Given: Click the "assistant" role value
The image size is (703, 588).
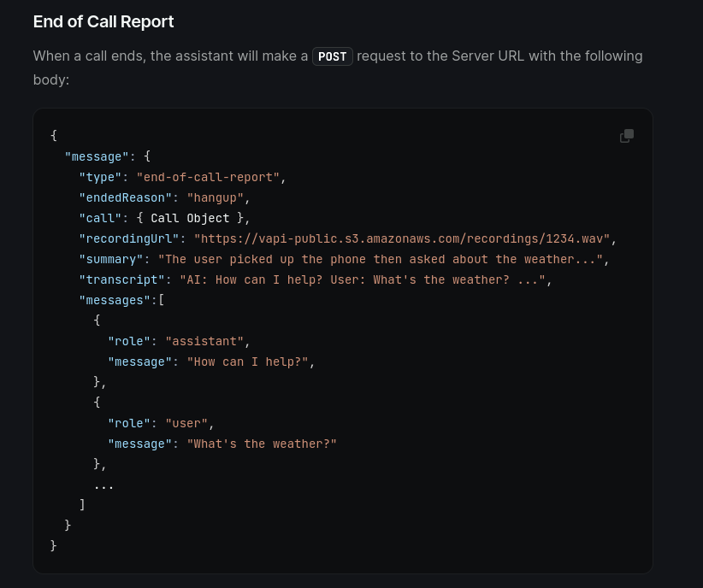Looking at the screenshot, I should tap(205, 341).
